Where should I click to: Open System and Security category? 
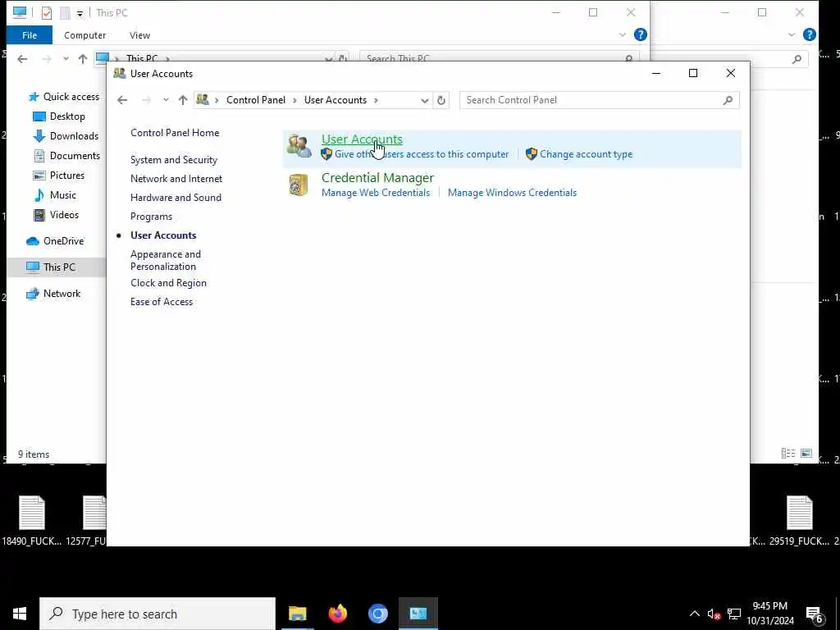click(x=174, y=160)
